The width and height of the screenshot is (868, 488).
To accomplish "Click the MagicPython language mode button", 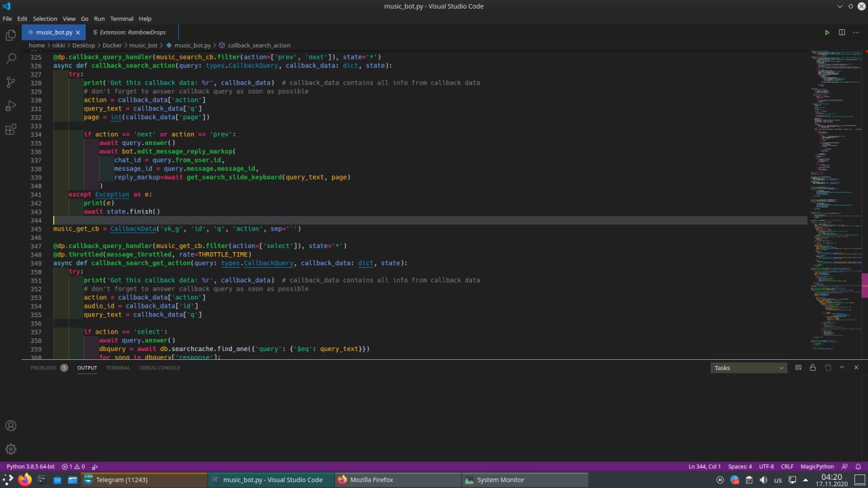I will (x=816, y=466).
